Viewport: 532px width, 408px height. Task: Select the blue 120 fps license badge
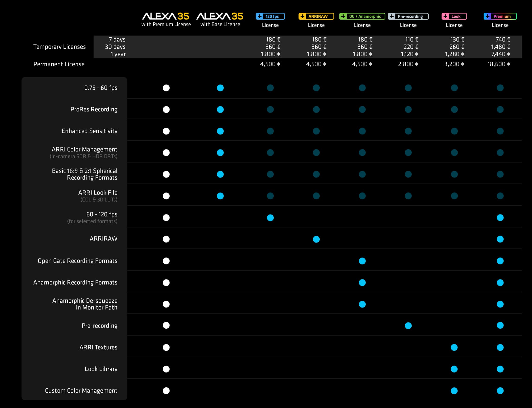270,16
